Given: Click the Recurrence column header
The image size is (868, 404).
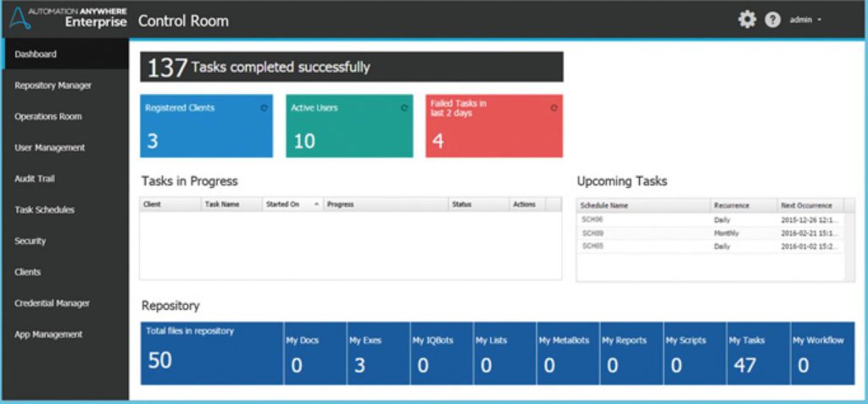Looking at the screenshot, I should tap(732, 205).
